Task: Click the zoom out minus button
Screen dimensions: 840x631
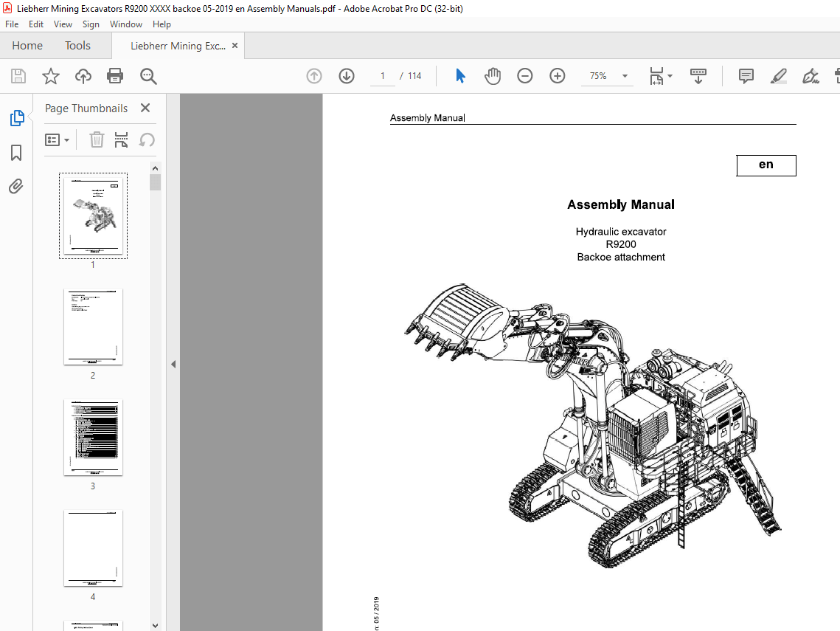Action: coord(524,75)
